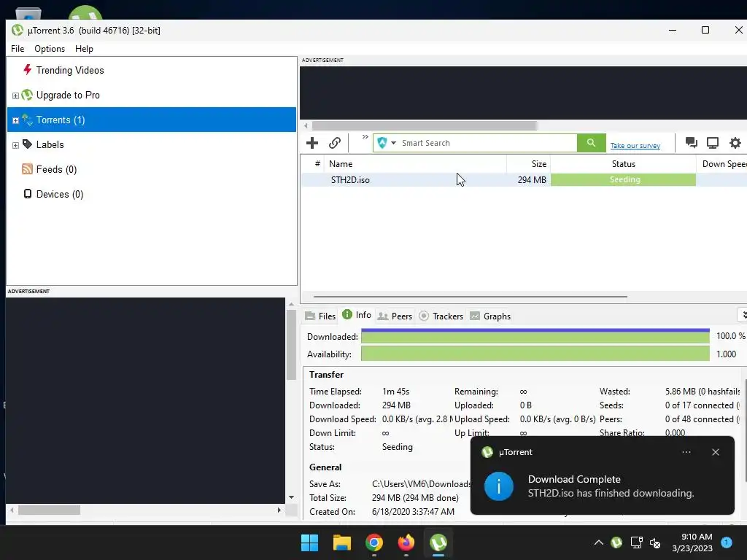The width and height of the screenshot is (747, 560).
Task: Click the Torrents arrows icon in sidebar
Action: click(27, 120)
